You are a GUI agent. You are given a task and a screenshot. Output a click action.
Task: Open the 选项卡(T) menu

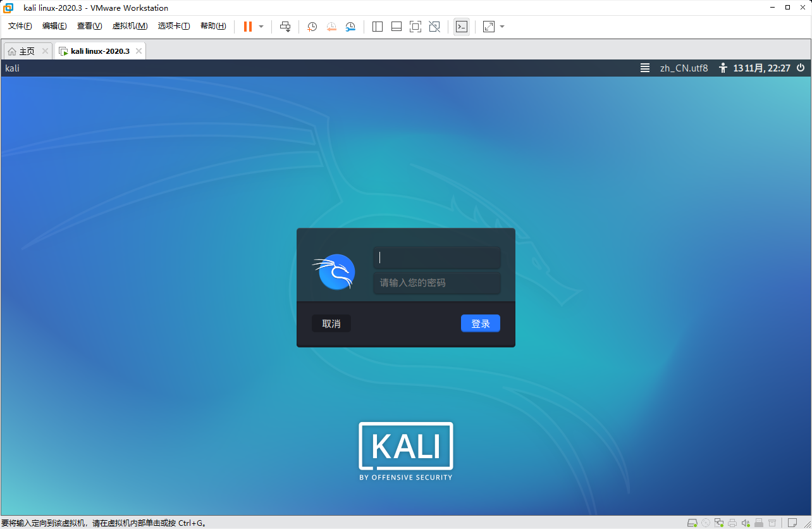[174, 26]
